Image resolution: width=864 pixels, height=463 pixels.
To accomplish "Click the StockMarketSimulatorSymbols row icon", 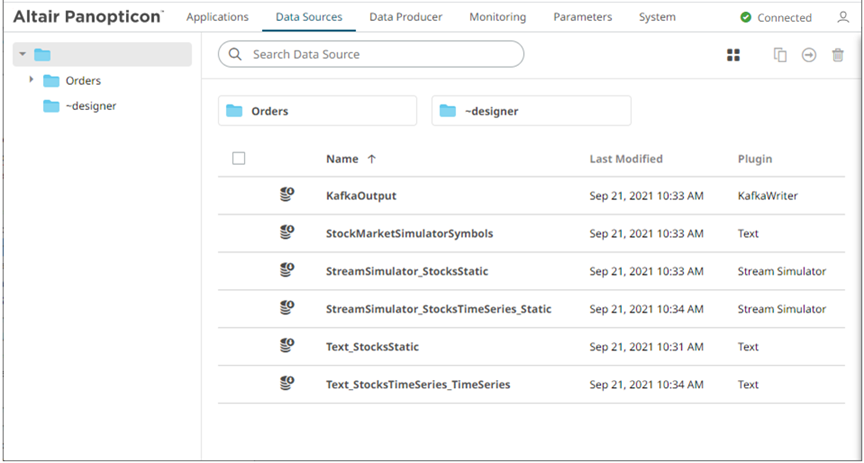I will tap(287, 233).
